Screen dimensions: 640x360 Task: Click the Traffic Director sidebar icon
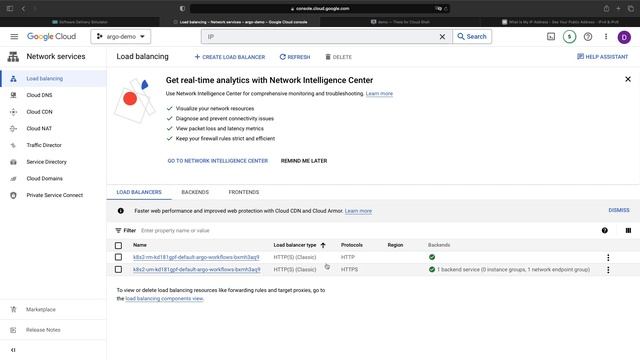(13, 145)
